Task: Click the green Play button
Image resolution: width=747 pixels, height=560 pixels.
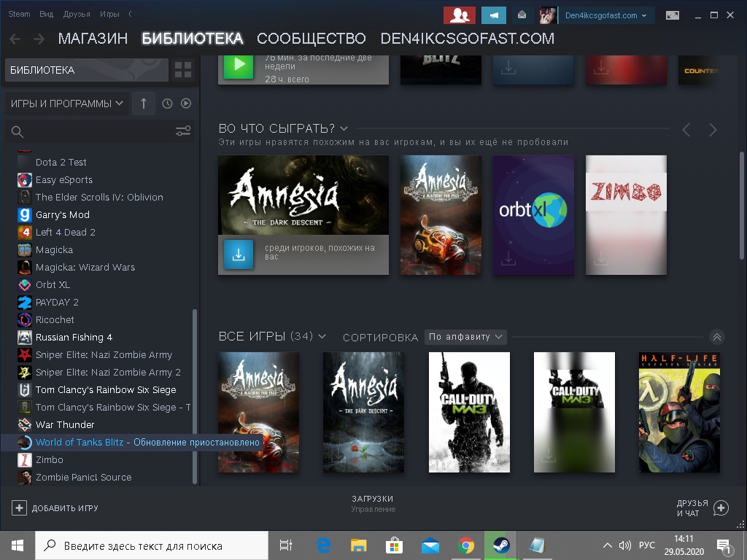Action: tap(239, 64)
